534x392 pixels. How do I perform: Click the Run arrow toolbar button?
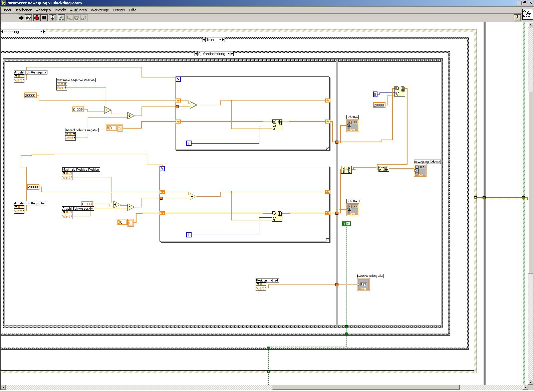21,18
